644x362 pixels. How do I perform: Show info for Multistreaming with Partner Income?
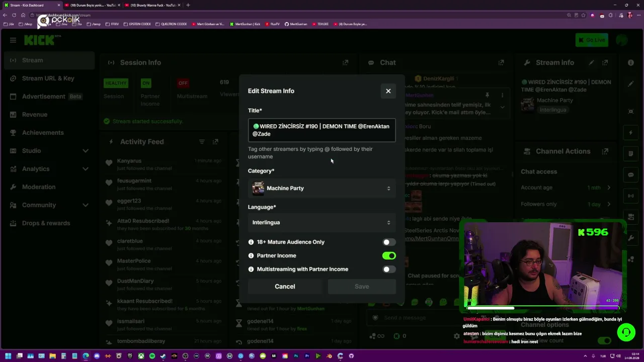pyautogui.click(x=251, y=269)
